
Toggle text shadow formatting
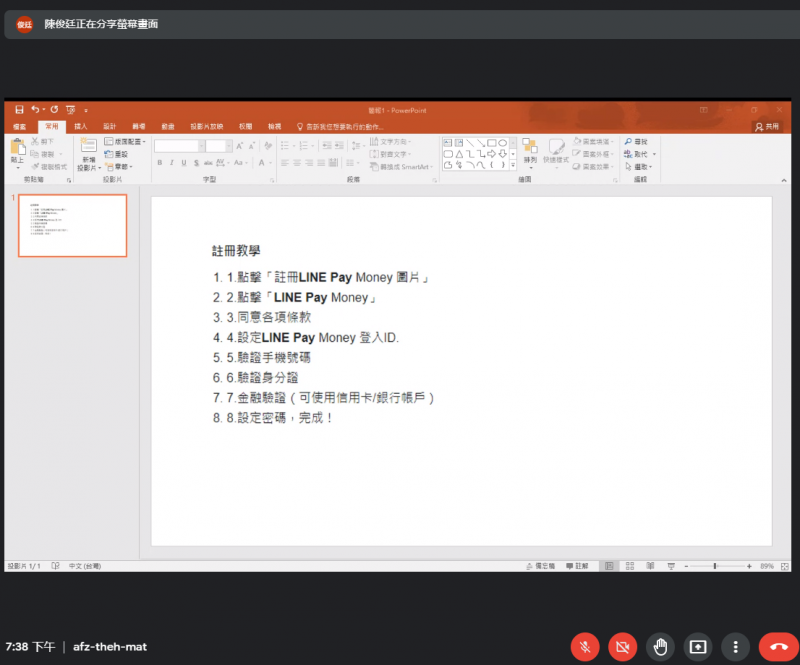pos(196,163)
